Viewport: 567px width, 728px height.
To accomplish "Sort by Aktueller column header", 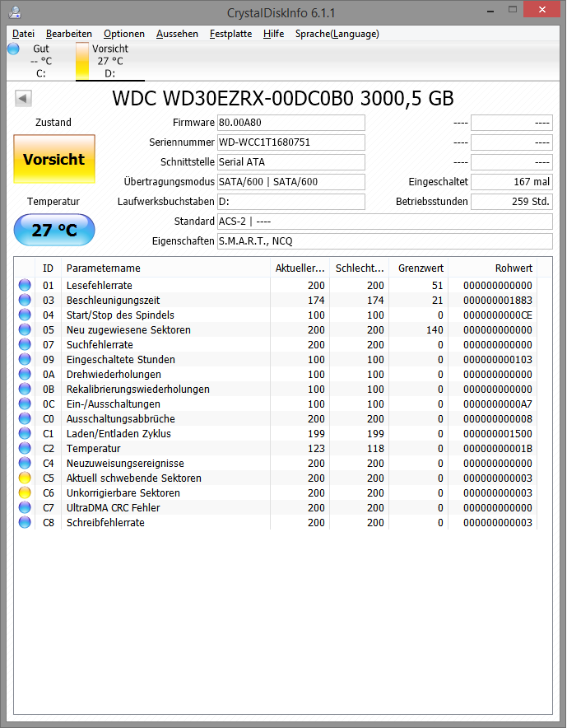I will 300,268.
